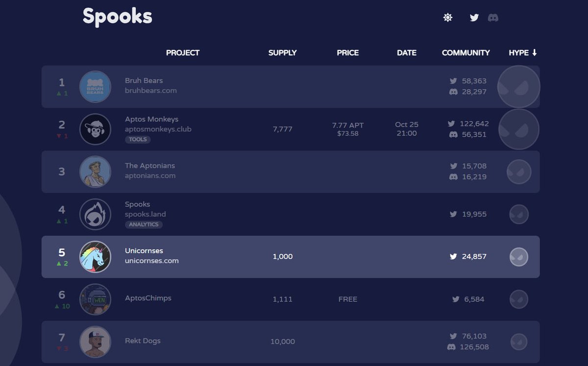588x366 pixels.
Task: Select the Bruh Bears project name
Action: tap(144, 80)
